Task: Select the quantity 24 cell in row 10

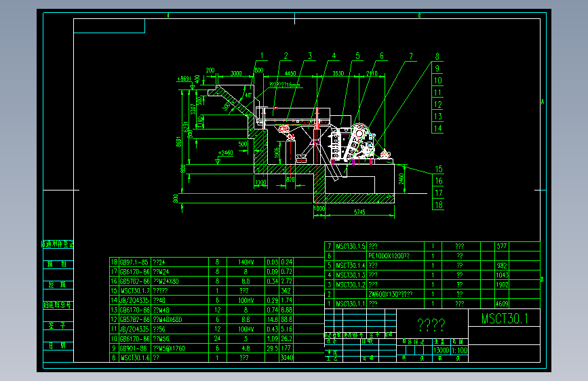Action: [217, 338]
